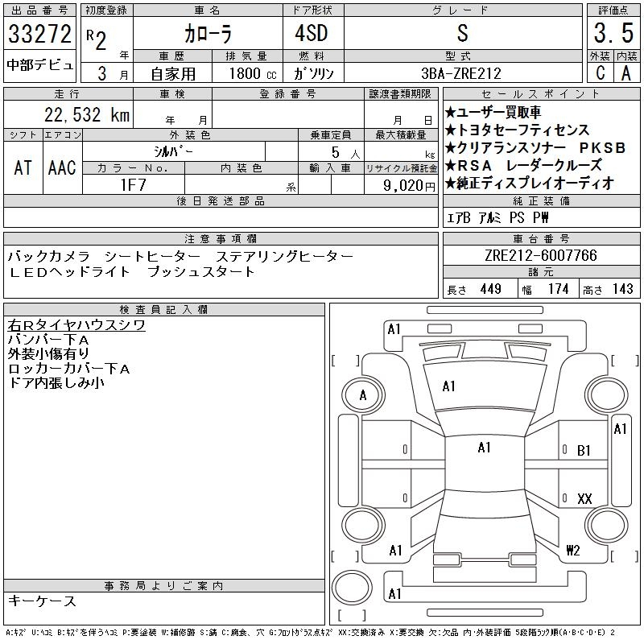Click inspector note ドア内張しみ小
The height and width of the screenshot is (644, 644).
pos(56,383)
